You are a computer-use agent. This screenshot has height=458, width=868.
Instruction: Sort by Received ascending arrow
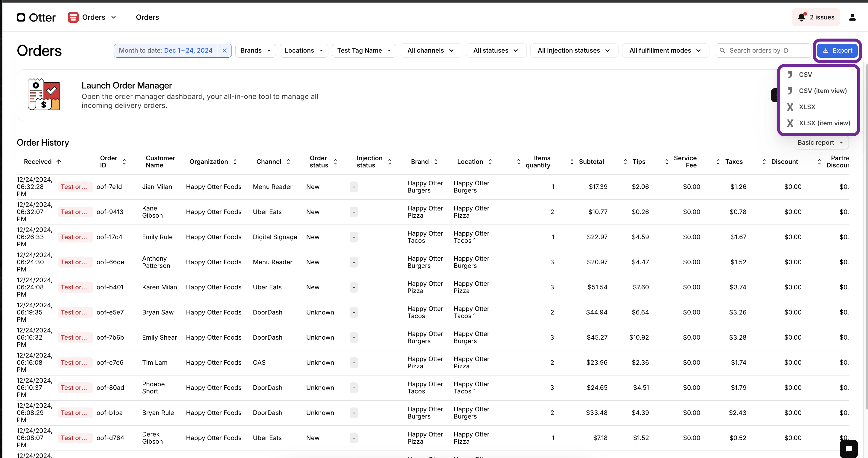[59, 162]
